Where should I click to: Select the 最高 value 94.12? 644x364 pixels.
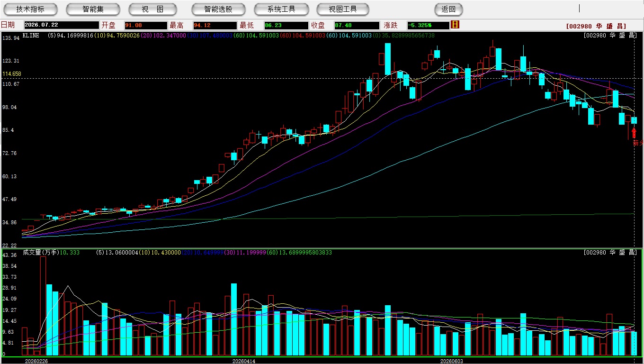(x=215, y=25)
